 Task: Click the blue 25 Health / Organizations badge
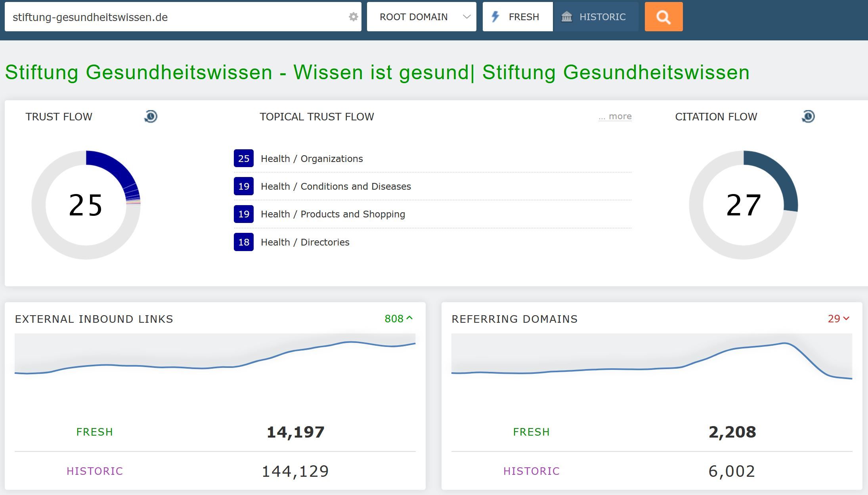[x=244, y=158]
